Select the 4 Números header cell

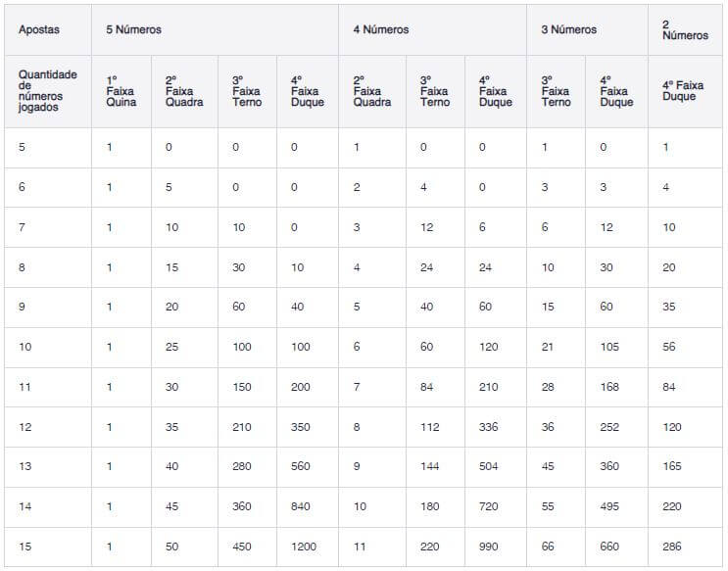pos(381,29)
